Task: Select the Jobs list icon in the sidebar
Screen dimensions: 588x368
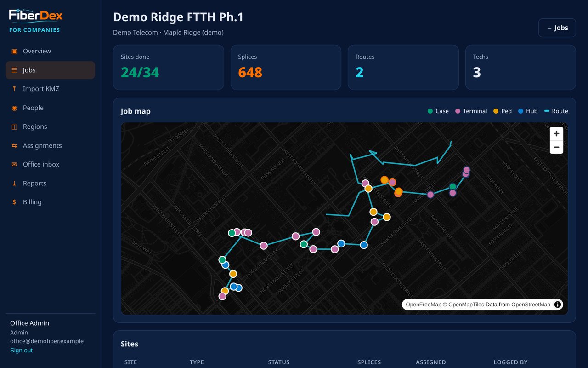Action: [x=14, y=70]
